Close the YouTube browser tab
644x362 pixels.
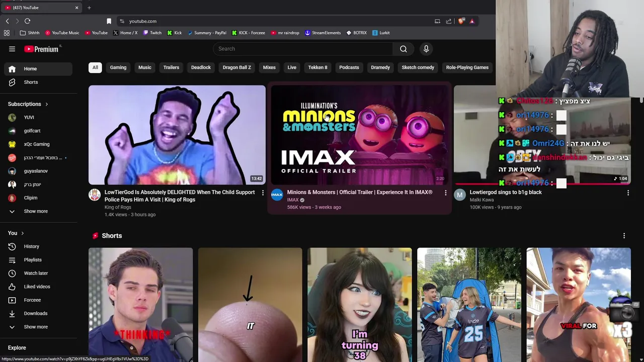(76, 8)
